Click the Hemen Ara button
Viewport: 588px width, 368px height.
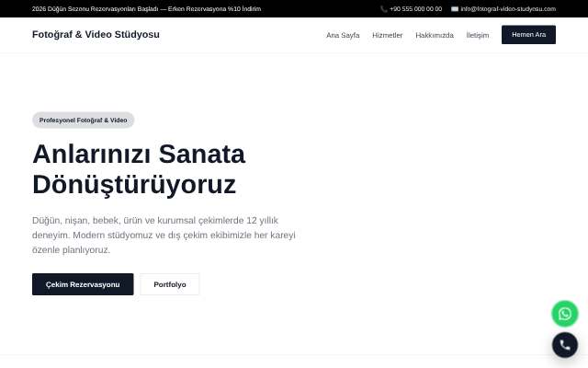528,35
